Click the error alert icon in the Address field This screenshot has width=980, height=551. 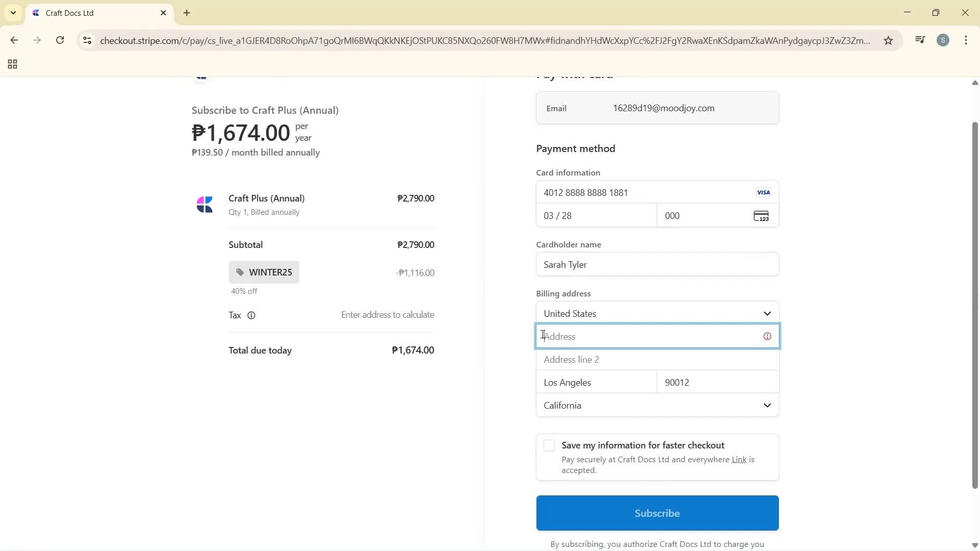tap(767, 336)
